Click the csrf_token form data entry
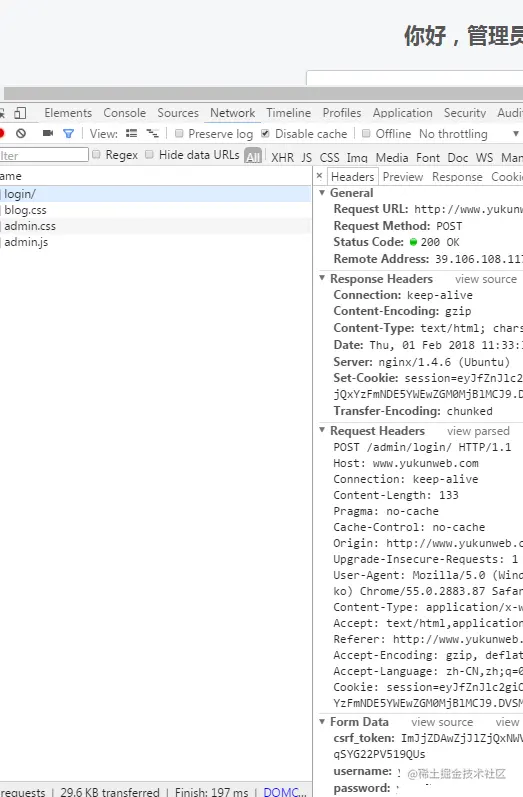The height and width of the screenshot is (797, 523). click(x=428, y=746)
